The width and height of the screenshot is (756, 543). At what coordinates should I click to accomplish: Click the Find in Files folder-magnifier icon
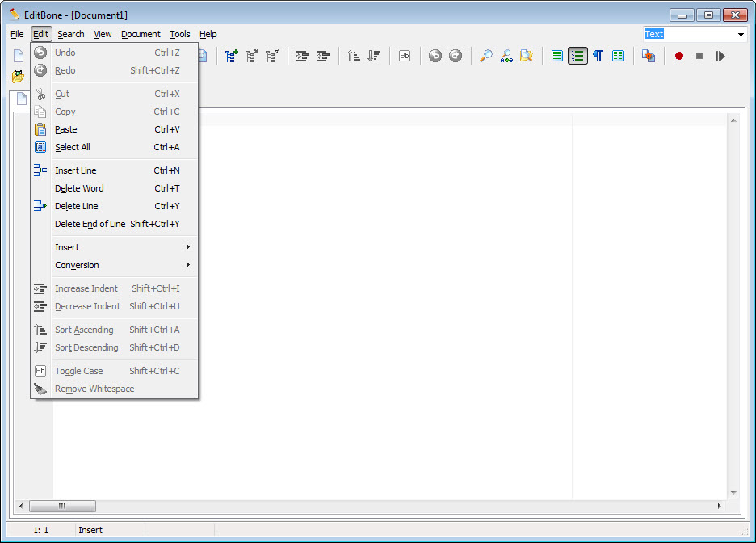[527, 56]
